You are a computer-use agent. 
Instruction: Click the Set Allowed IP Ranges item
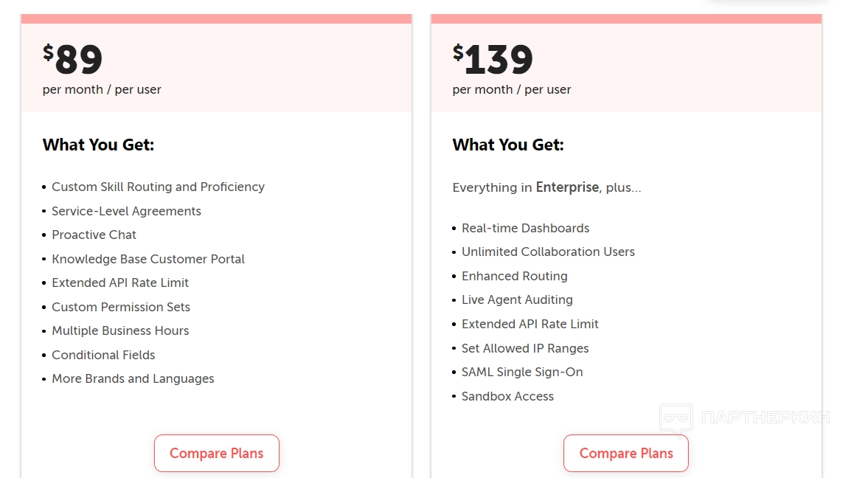pyautogui.click(x=525, y=348)
